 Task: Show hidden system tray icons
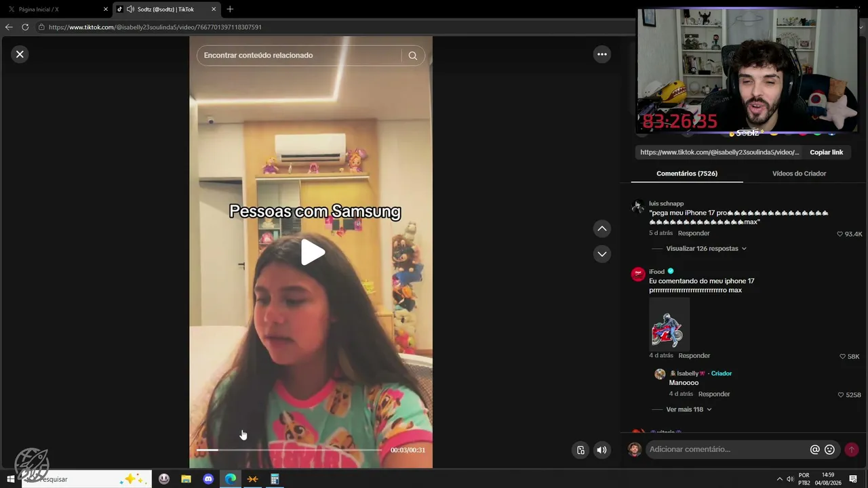click(779, 479)
